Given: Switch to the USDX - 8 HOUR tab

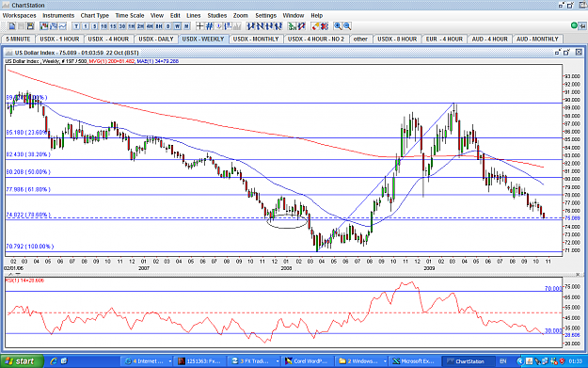Looking at the screenshot, I should [397, 39].
